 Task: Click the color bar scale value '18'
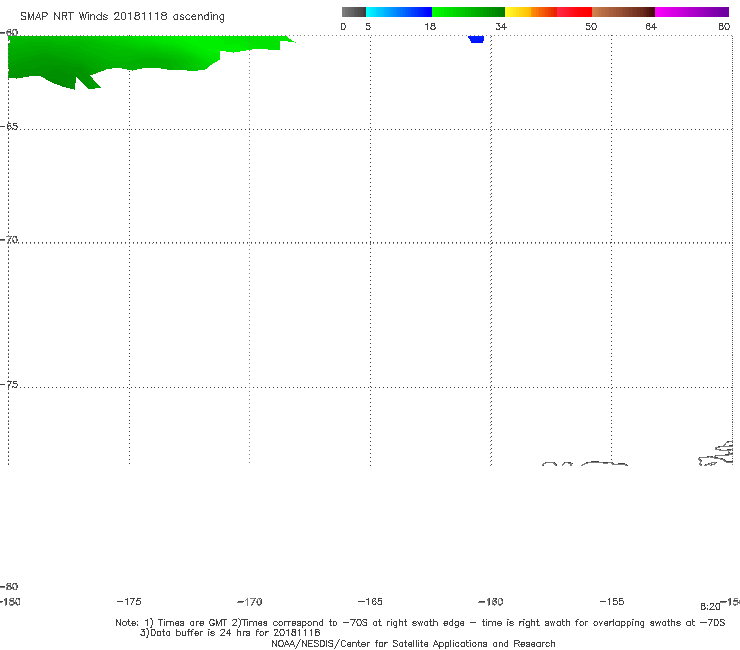pyautogui.click(x=430, y=27)
